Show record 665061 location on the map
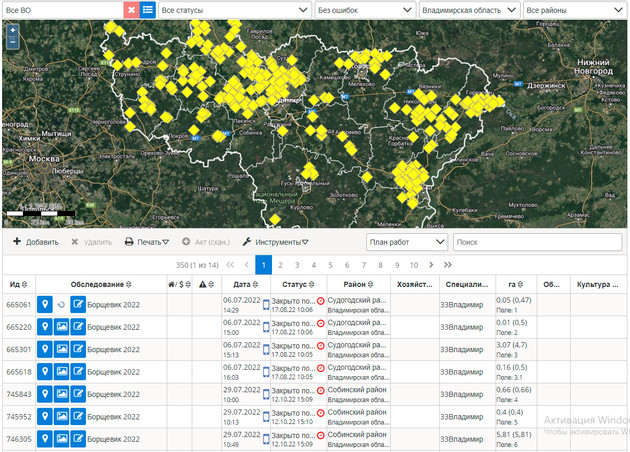630x452 pixels. point(45,304)
